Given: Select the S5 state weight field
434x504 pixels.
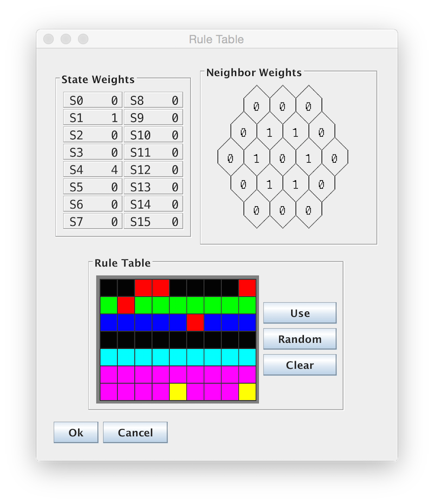Looking at the screenshot, I should pyautogui.click(x=93, y=187).
